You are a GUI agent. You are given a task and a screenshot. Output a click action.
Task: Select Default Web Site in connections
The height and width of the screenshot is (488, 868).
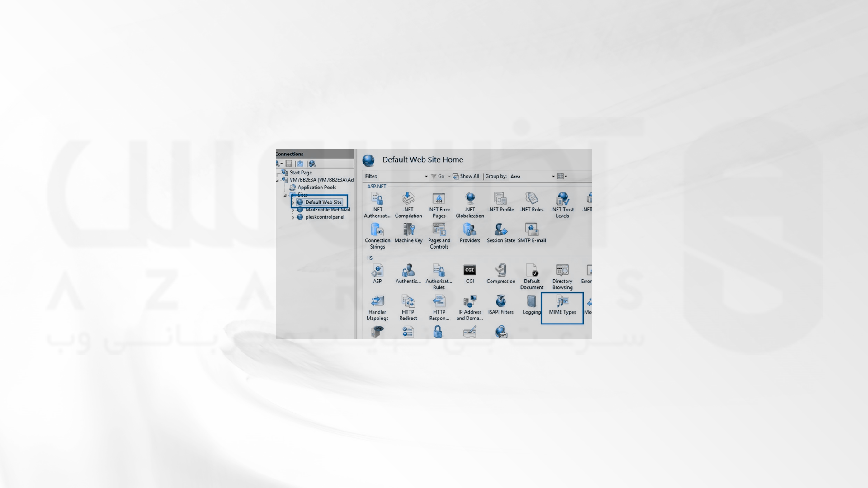(321, 202)
